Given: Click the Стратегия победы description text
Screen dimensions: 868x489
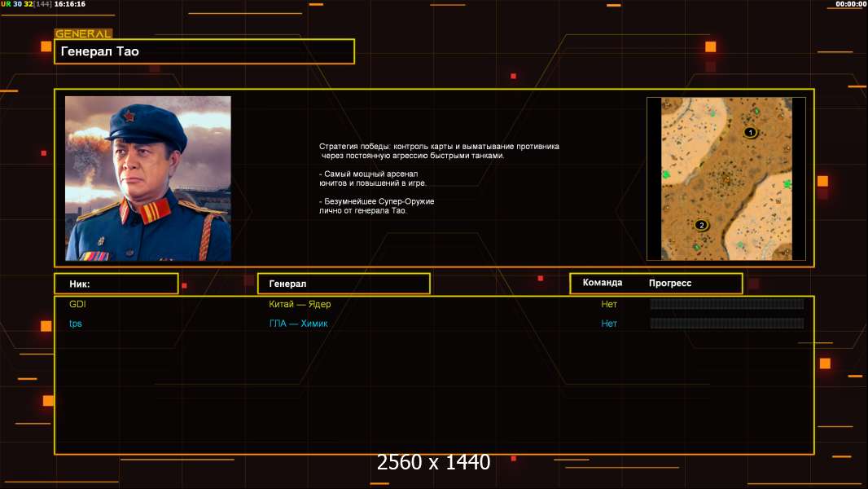Looking at the screenshot, I should pyautogui.click(x=439, y=151).
